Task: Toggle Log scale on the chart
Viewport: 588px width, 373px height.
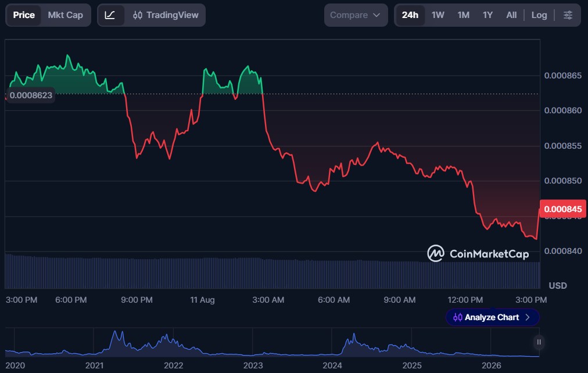Action: 539,15
